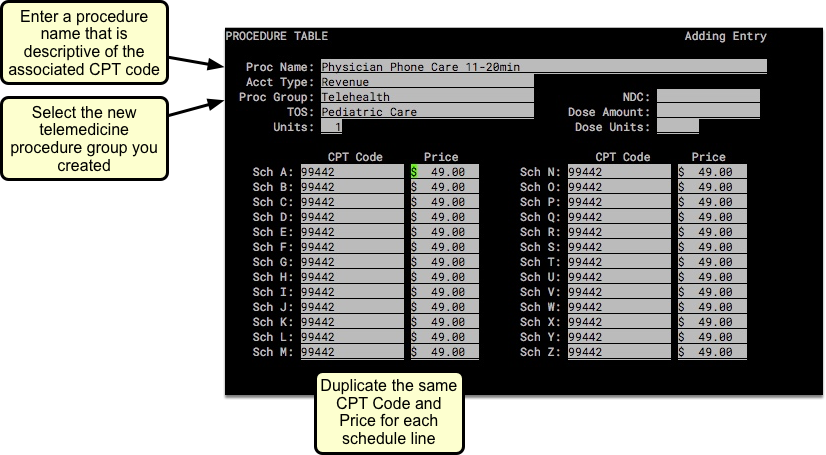The width and height of the screenshot is (826, 455).
Task: Select the Sch A CPT Code field
Action: 352,172
